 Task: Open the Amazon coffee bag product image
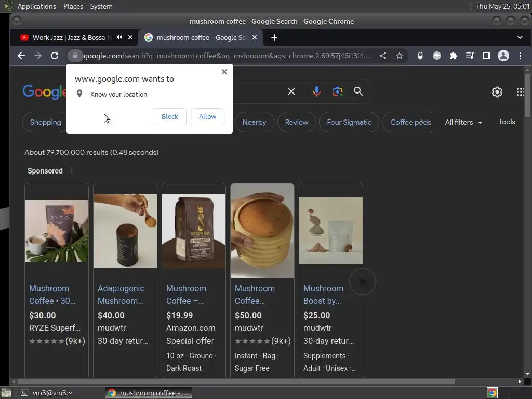click(x=194, y=231)
